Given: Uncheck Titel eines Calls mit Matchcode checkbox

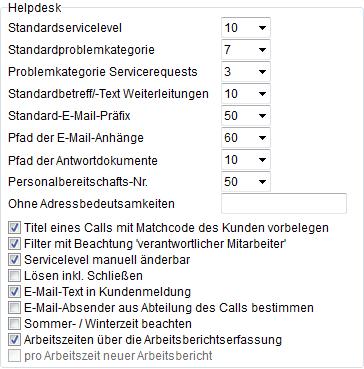Looking at the screenshot, I should coord(15,228).
